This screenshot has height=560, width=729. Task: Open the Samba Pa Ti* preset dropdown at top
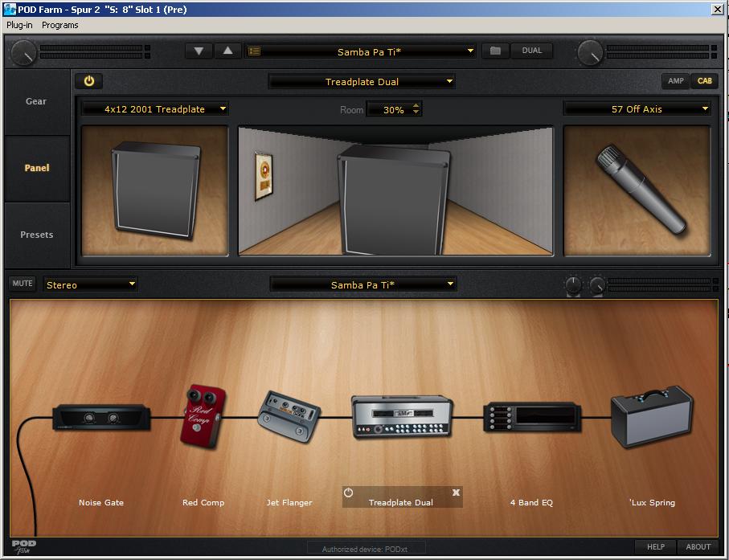click(x=360, y=51)
